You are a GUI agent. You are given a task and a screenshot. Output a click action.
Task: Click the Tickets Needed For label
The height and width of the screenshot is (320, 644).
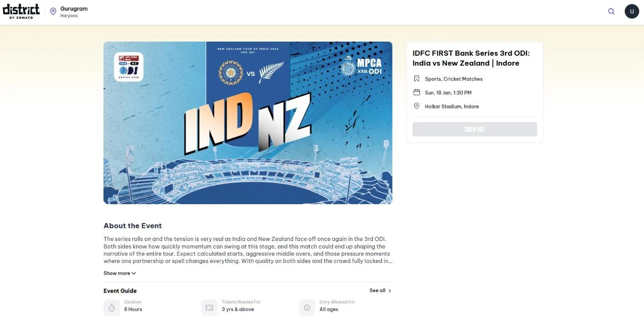(241, 302)
